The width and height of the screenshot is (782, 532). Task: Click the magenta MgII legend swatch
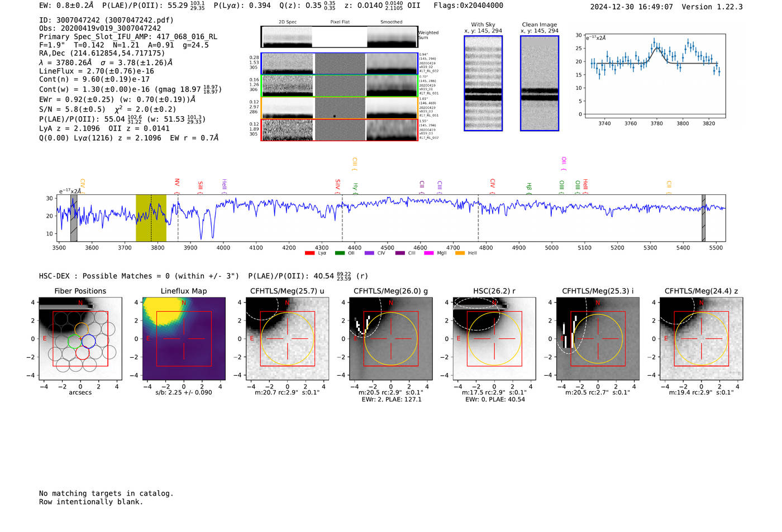pos(429,253)
